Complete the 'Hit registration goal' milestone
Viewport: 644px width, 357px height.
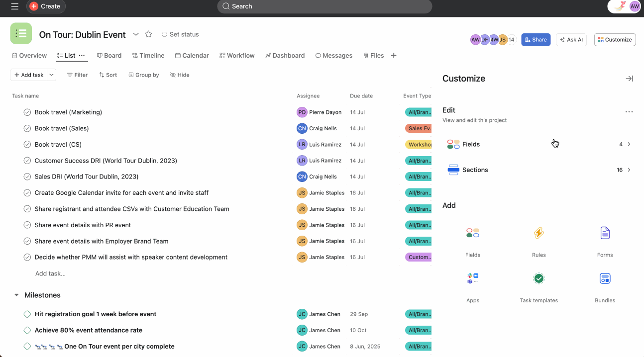tap(27, 314)
